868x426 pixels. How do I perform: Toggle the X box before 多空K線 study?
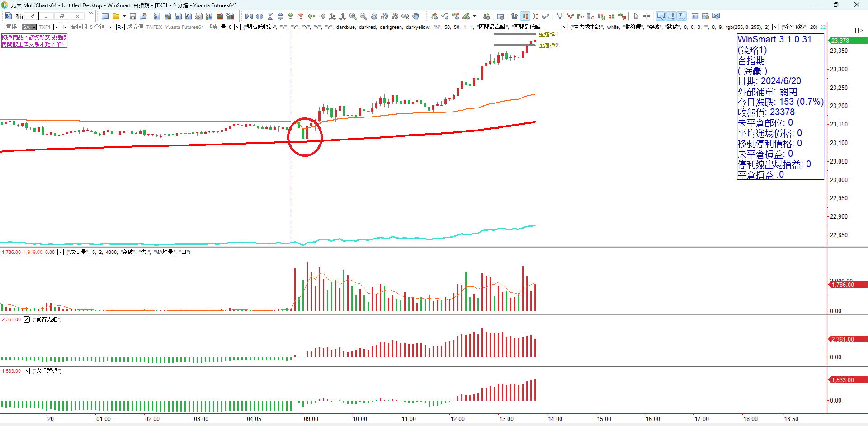pyautogui.click(x=775, y=27)
